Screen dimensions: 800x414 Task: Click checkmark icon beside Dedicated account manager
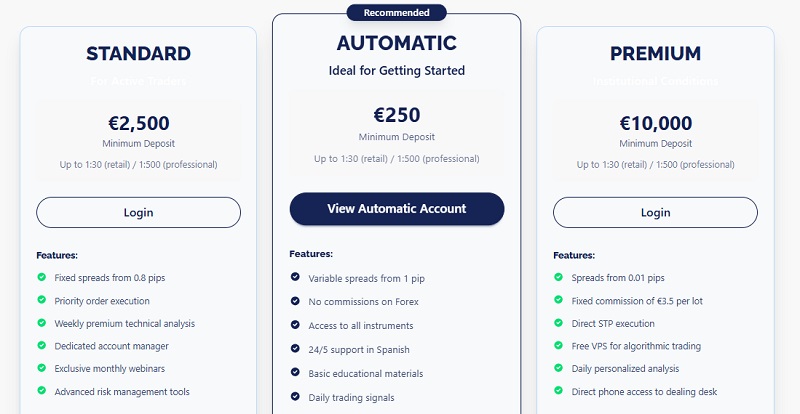pyautogui.click(x=42, y=346)
